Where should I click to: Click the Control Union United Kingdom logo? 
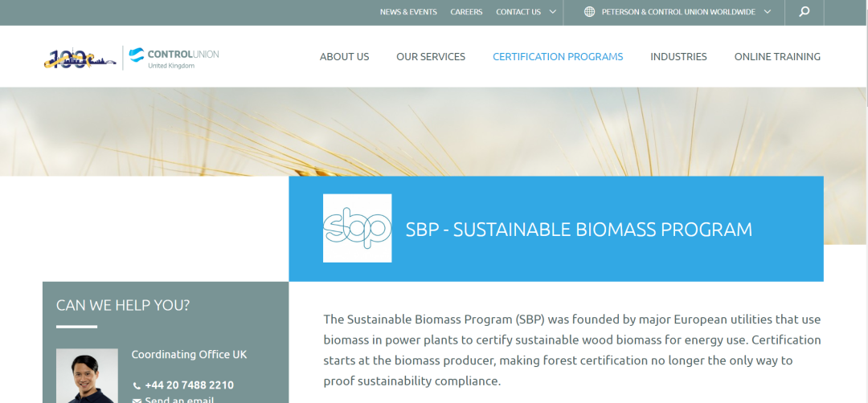[174, 58]
